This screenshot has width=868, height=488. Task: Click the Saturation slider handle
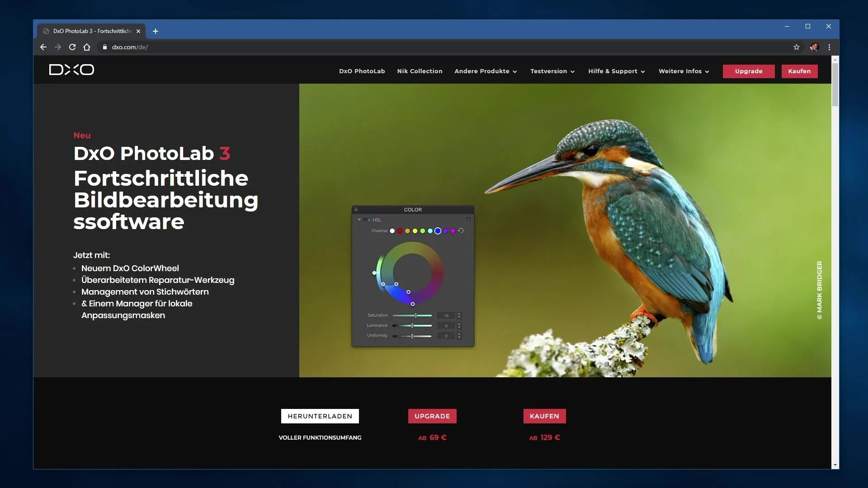[x=416, y=315]
